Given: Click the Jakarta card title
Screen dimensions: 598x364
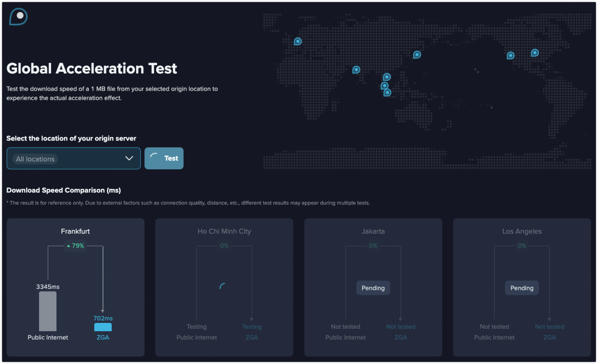Looking at the screenshot, I should coord(373,231).
